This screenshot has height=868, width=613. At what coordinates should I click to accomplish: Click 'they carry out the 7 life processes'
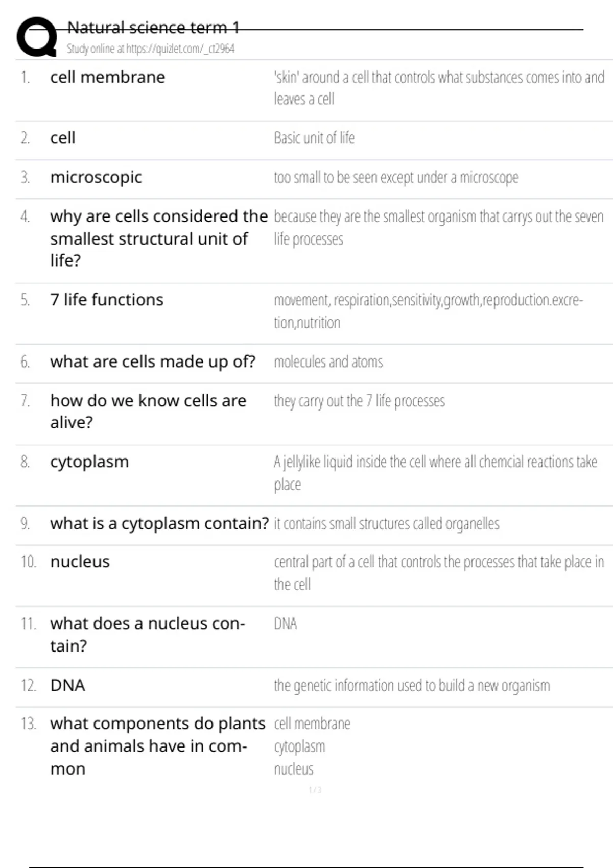point(359,401)
